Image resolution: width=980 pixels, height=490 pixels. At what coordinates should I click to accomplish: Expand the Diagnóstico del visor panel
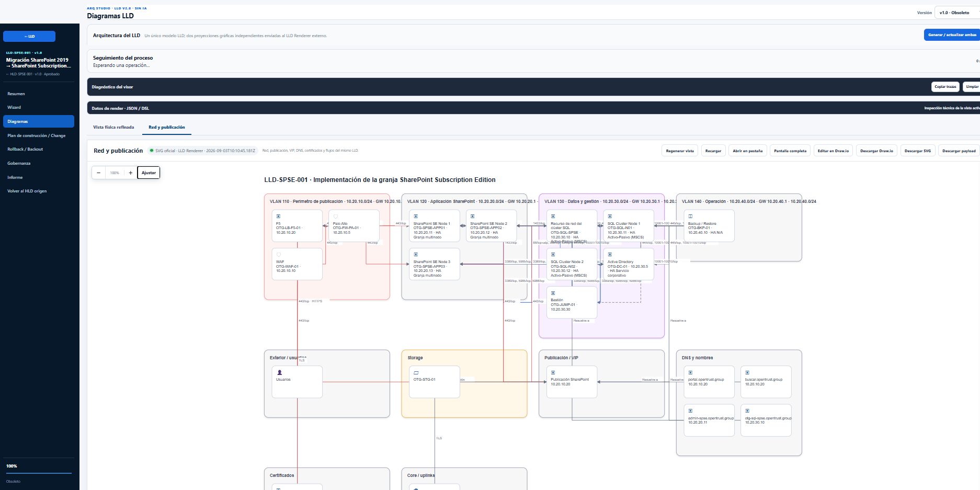[x=533, y=87]
